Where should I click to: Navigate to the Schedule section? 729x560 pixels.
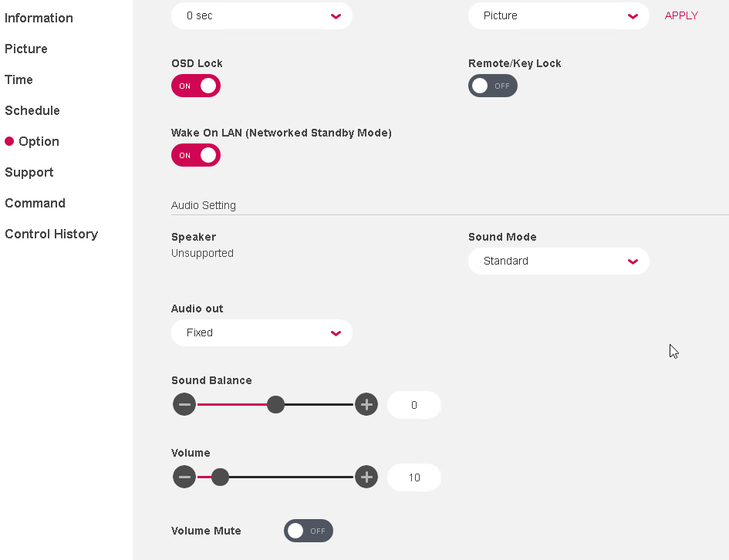point(32,110)
